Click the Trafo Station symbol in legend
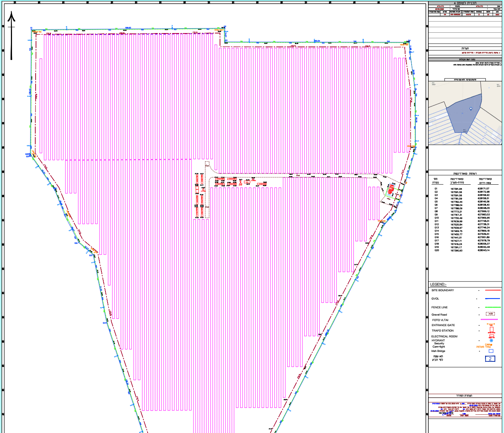Viewport: 504px width, 433px height. point(491,329)
